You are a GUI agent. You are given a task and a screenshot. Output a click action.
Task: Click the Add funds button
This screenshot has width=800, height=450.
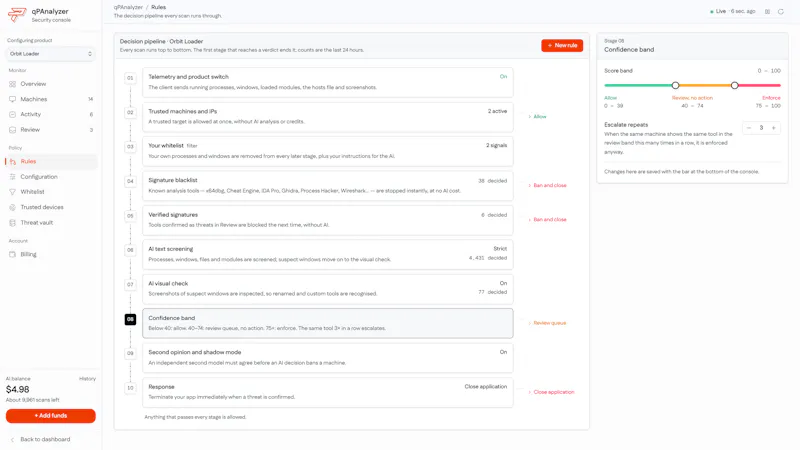[51, 416]
